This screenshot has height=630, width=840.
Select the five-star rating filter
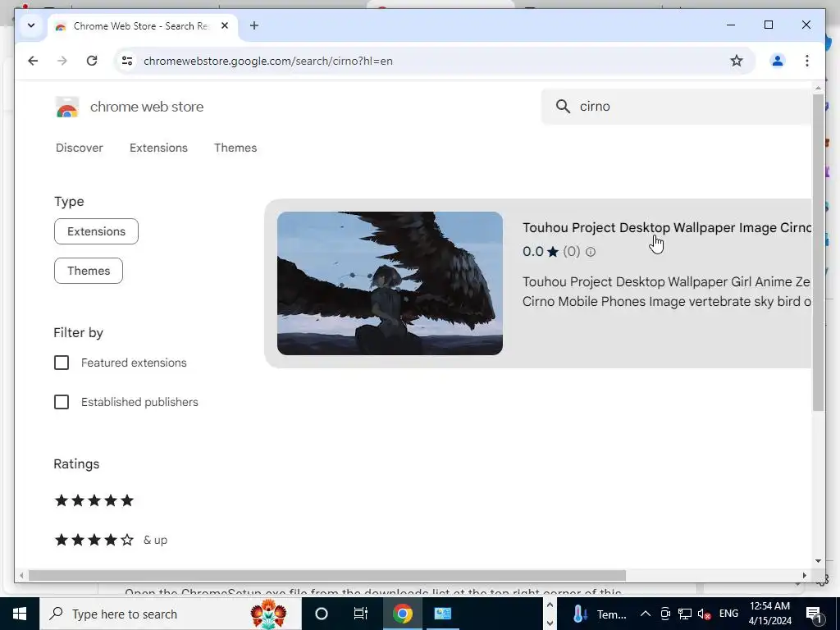94,500
